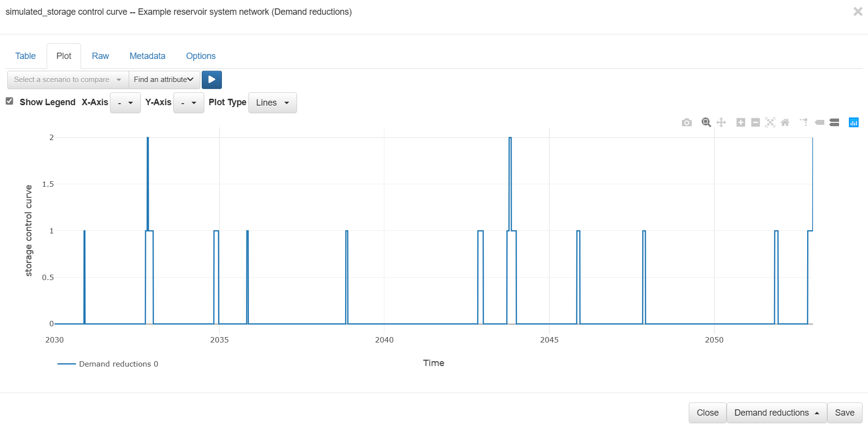Click the Autoscale axes icon
The height and width of the screenshot is (427, 868).
770,122
